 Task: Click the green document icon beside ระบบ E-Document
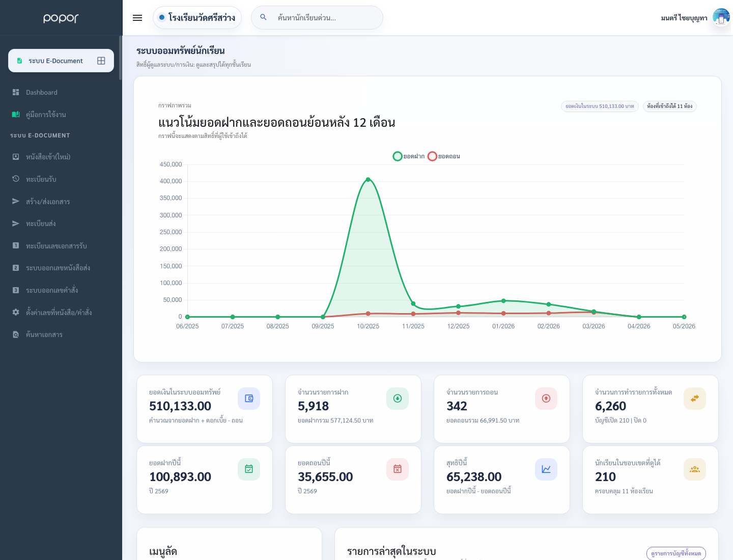[19, 61]
